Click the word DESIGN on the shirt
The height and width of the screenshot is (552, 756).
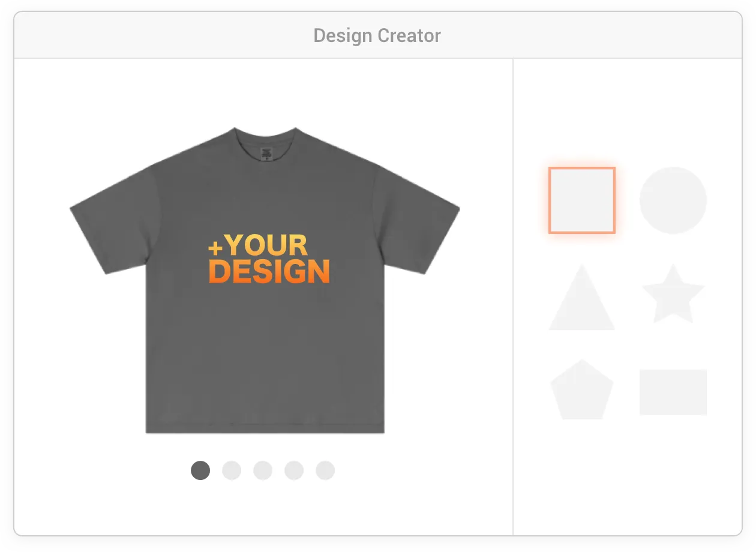[x=269, y=272]
